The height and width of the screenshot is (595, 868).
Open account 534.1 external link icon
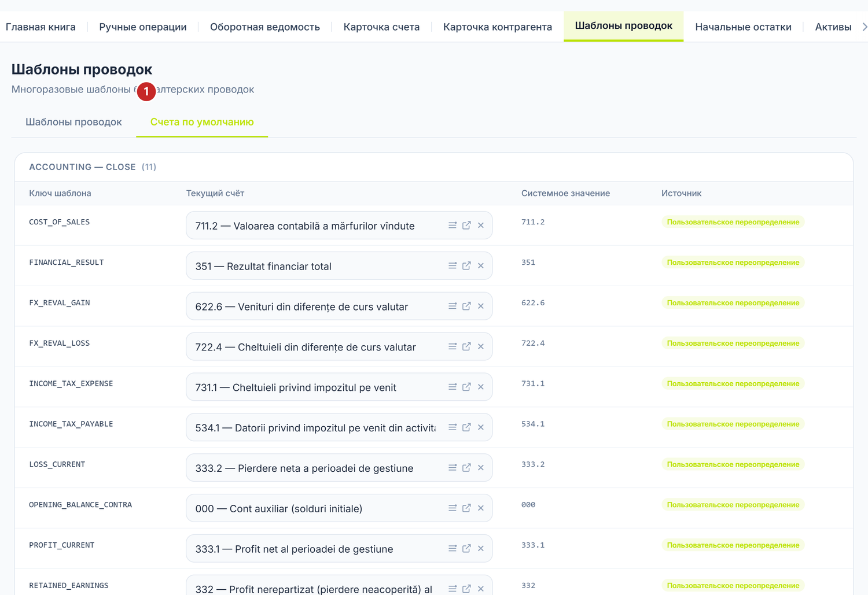click(466, 427)
